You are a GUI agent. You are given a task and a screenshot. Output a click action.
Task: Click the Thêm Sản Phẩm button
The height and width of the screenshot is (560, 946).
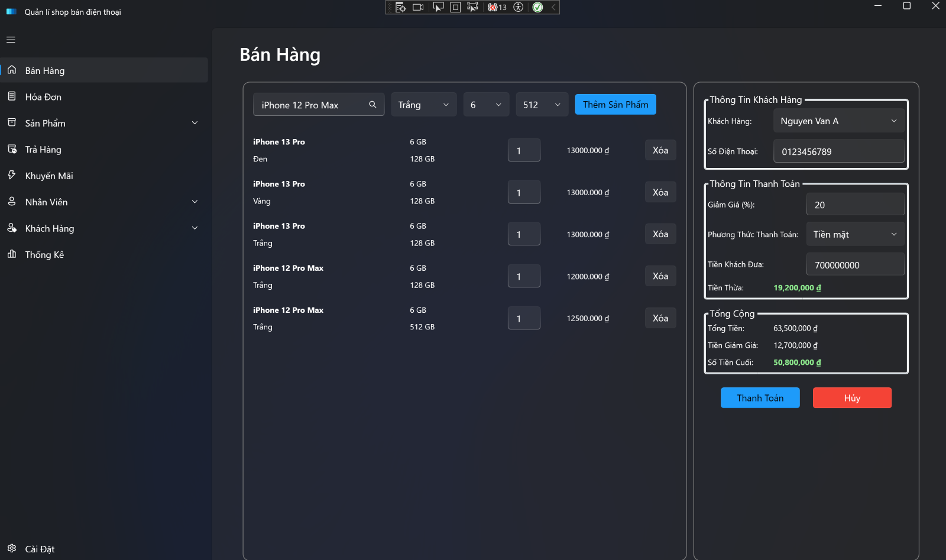click(x=615, y=105)
